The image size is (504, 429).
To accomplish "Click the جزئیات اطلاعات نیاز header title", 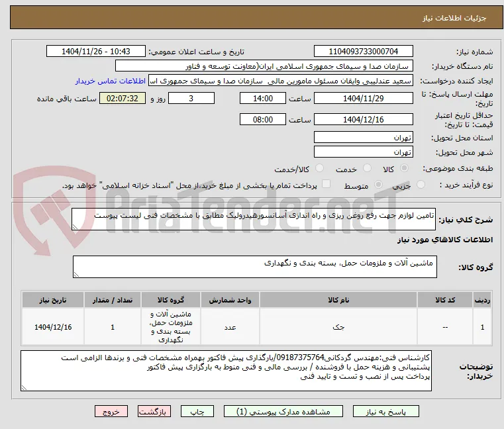I will pos(454,18).
